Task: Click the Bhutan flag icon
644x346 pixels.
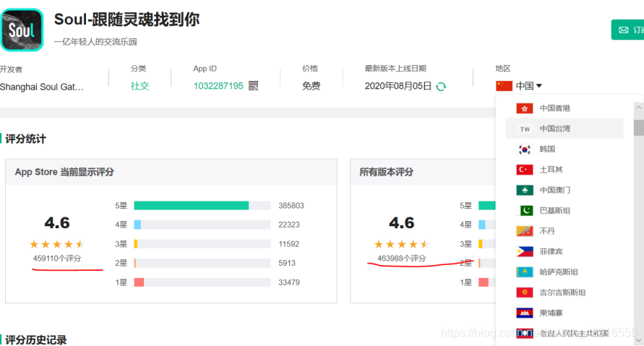Action: tap(525, 231)
